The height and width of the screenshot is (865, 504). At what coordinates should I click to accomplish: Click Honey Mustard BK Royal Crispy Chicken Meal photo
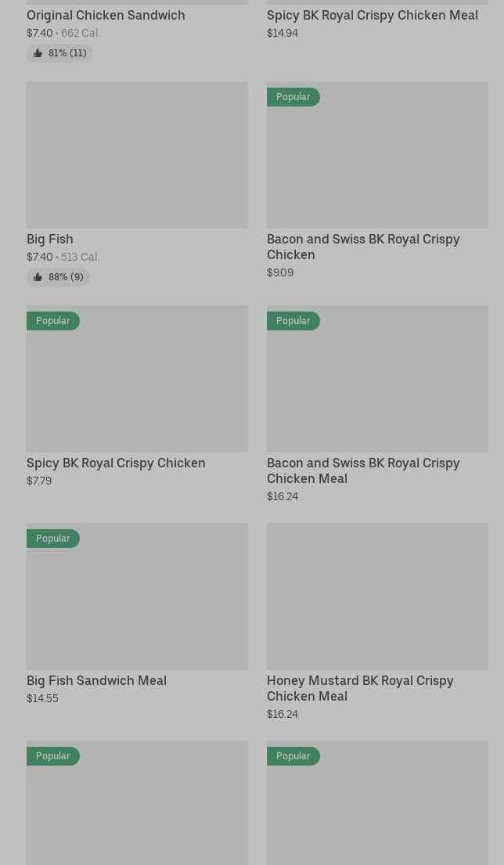click(377, 596)
